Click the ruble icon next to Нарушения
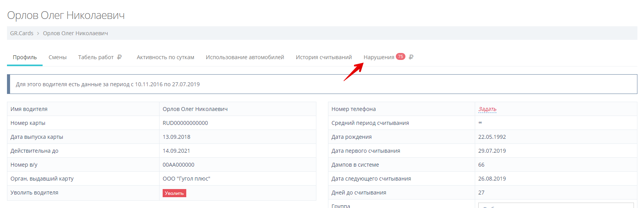 tap(411, 57)
